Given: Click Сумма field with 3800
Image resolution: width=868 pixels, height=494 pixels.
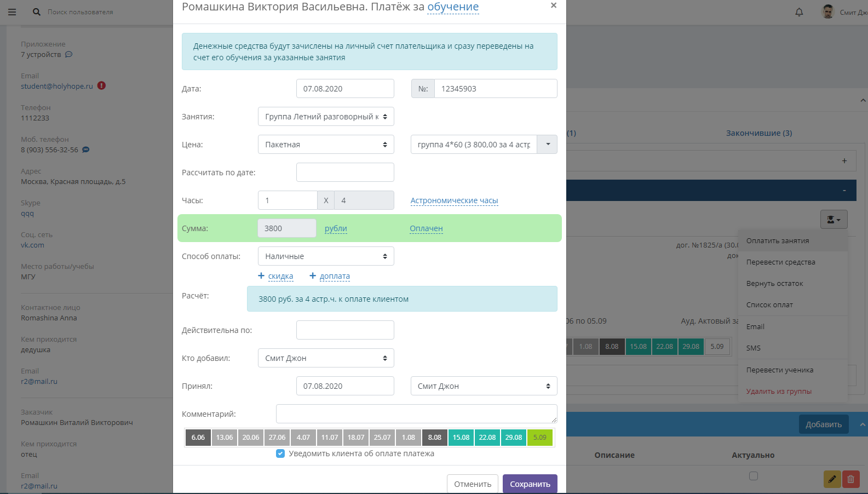Looking at the screenshot, I should pos(287,228).
